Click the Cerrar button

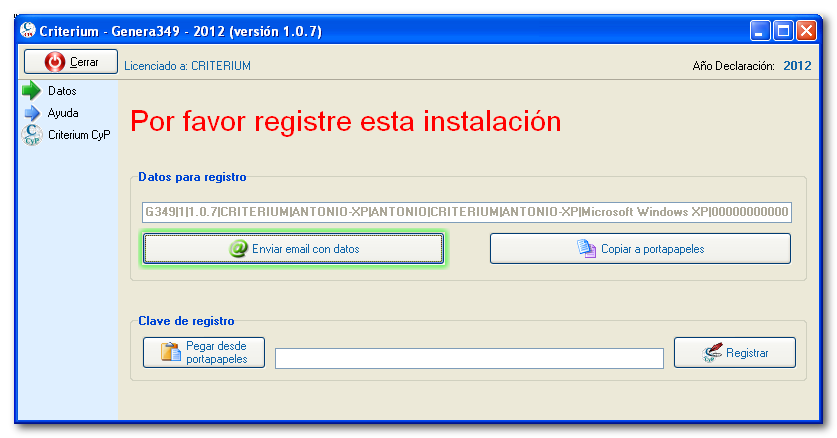(70, 61)
